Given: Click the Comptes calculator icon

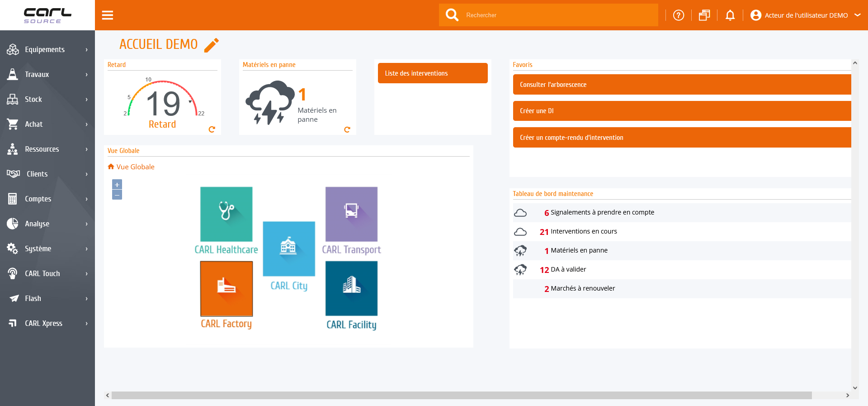Looking at the screenshot, I should tap(13, 199).
